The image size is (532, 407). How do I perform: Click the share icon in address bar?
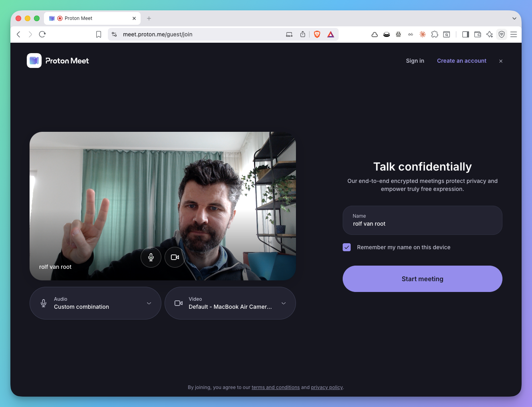click(303, 34)
